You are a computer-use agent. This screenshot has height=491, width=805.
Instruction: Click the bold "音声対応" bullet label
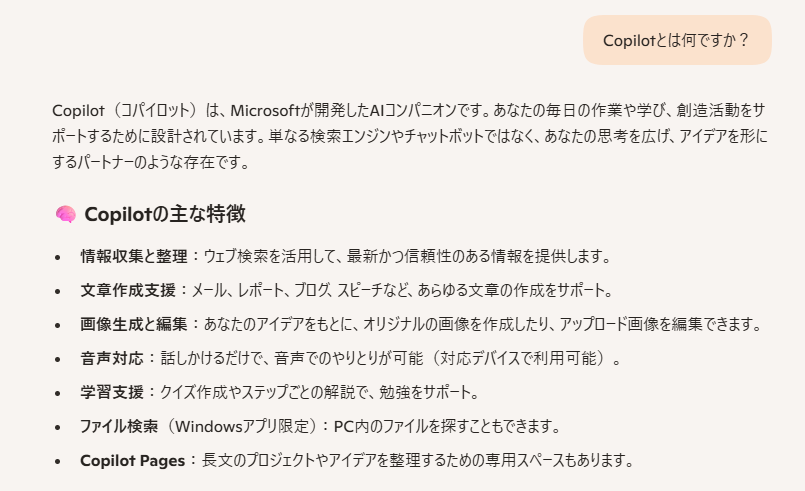[x=112, y=358]
